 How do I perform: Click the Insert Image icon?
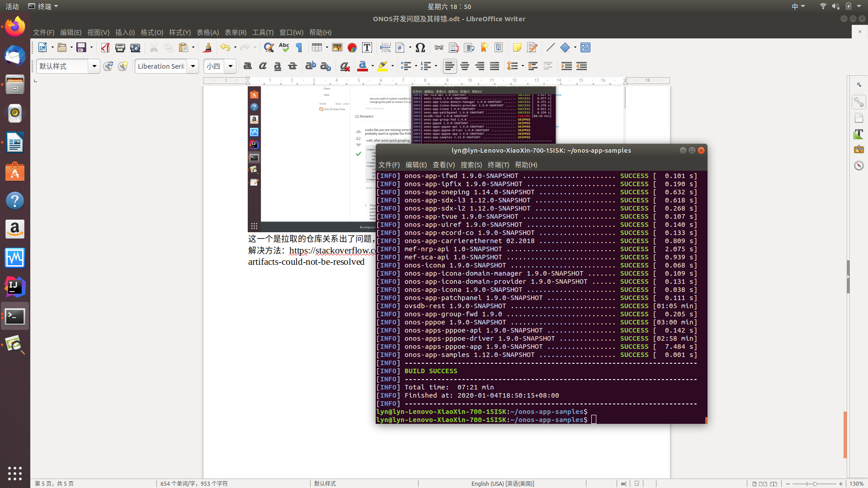point(337,47)
